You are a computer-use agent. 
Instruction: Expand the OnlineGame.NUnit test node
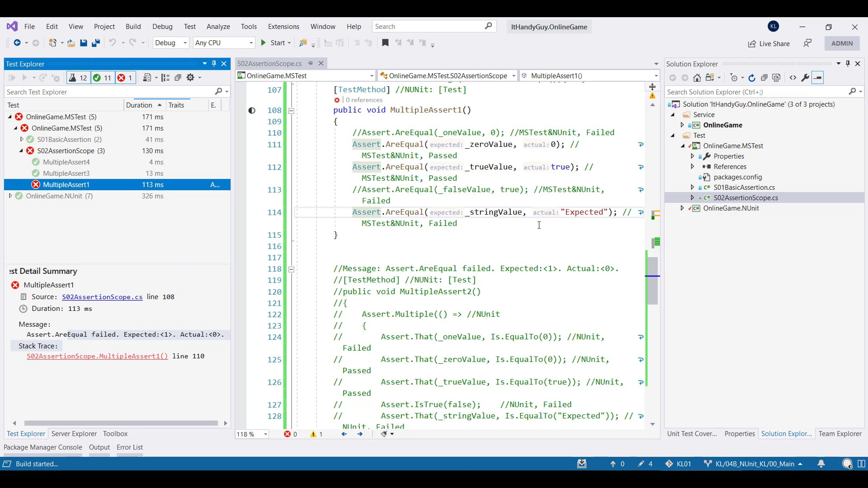(10, 196)
